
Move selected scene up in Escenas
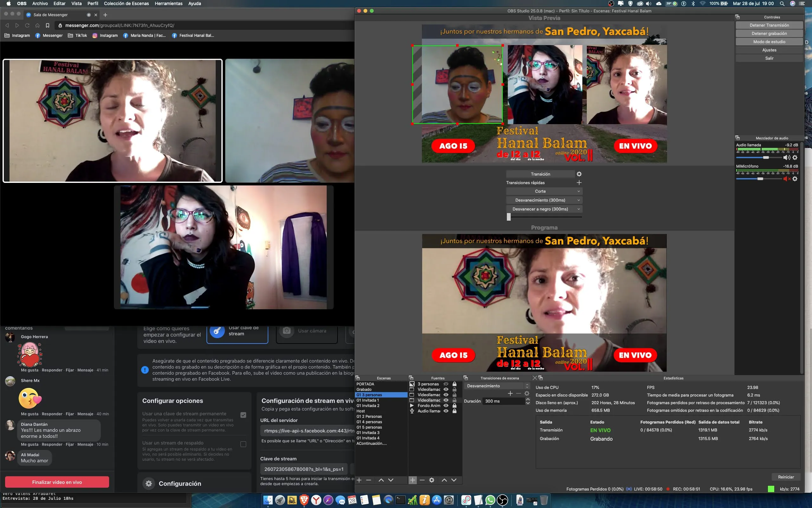(381, 480)
